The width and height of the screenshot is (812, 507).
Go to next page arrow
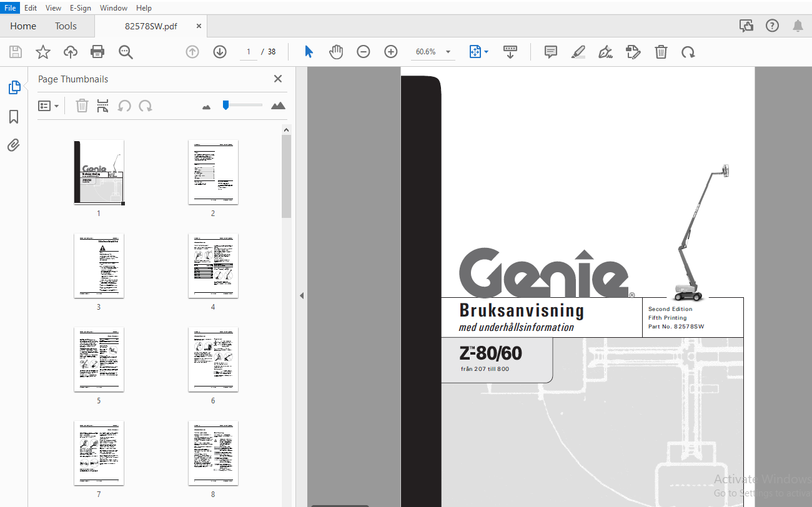click(x=220, y=52)
